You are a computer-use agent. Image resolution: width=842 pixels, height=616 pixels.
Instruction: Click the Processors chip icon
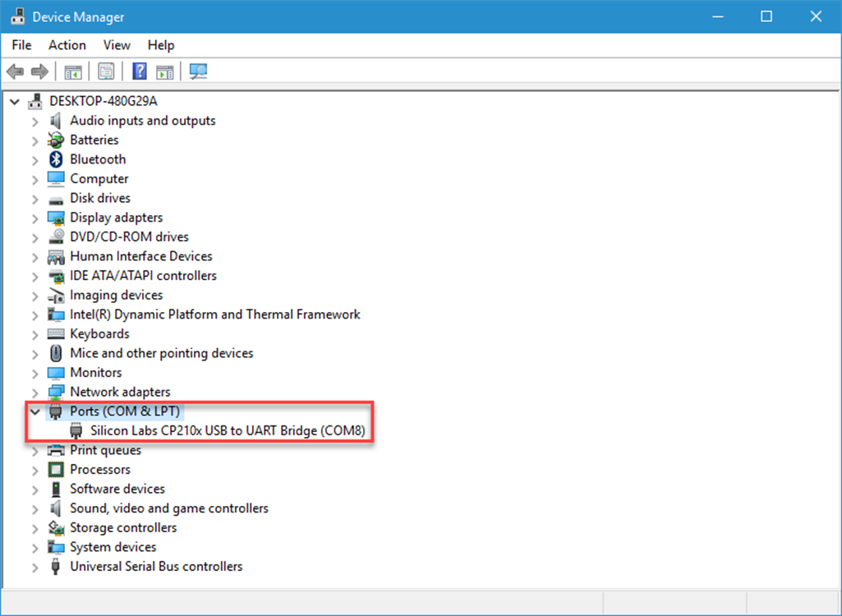(x=56, y=470)
